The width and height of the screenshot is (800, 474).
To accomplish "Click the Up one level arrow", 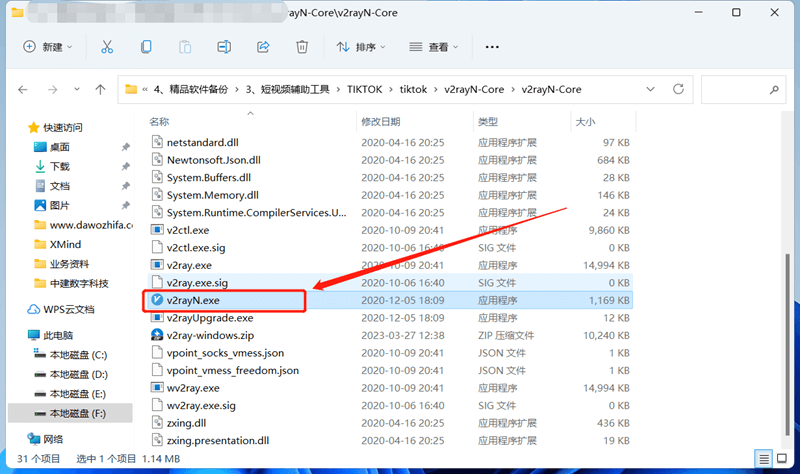I will pyautogui.click(x=101, y=90).
